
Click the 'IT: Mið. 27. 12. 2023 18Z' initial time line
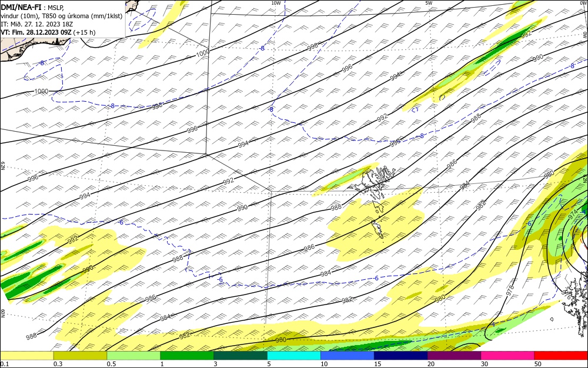click(36, 24)
